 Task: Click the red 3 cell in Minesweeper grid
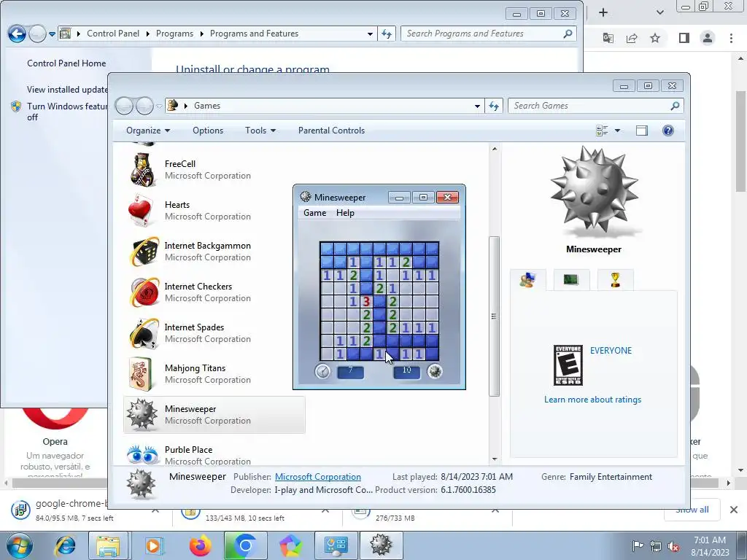366,301
